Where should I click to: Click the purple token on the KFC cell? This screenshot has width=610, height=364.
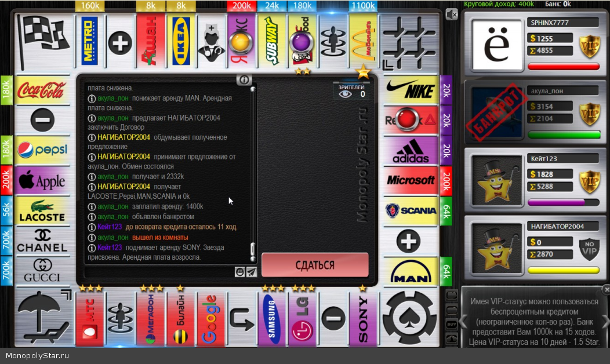click(x=302, y=42)
